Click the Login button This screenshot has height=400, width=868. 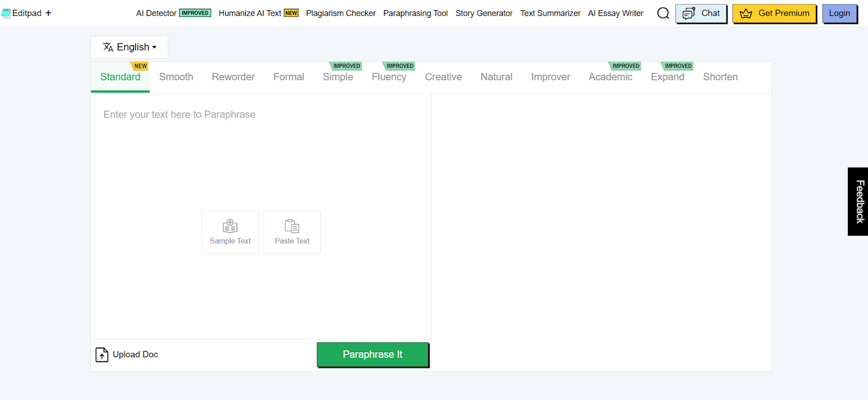coord(839,14)
